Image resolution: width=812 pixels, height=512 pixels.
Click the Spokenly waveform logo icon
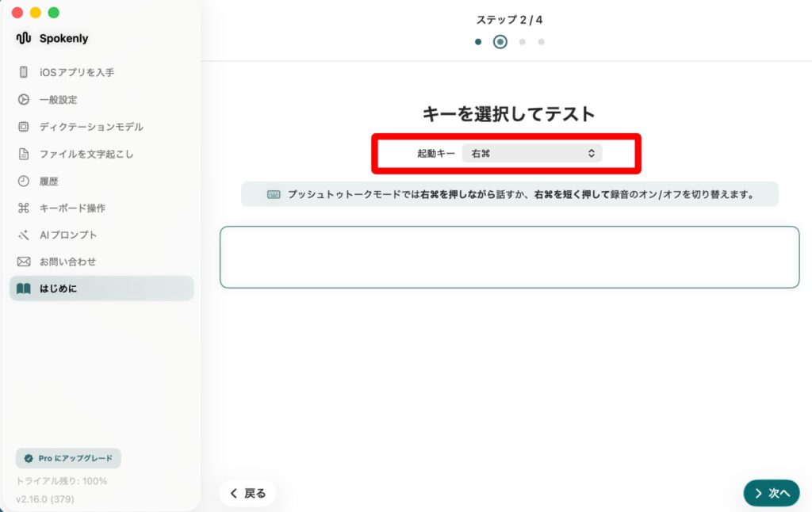click(24, 38)
